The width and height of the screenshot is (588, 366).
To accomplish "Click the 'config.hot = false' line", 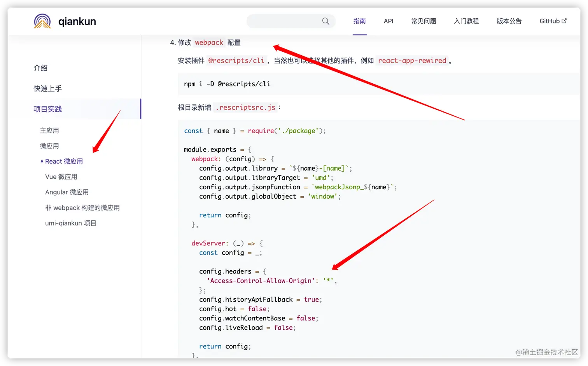I will (x=234, y=309).
